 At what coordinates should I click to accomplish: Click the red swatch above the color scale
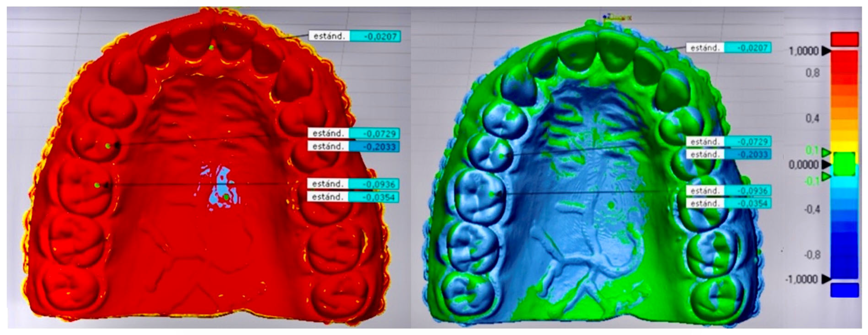(844, 39)
